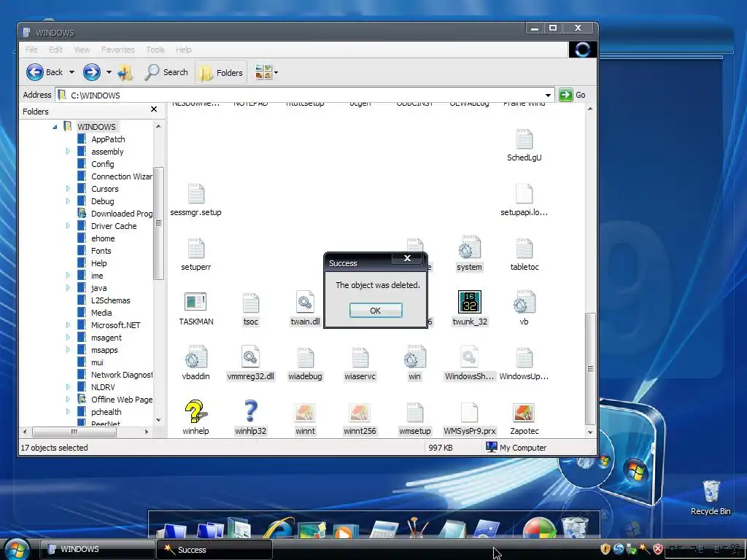
Task: Open the Search pane
Action: tap(166, 72)
